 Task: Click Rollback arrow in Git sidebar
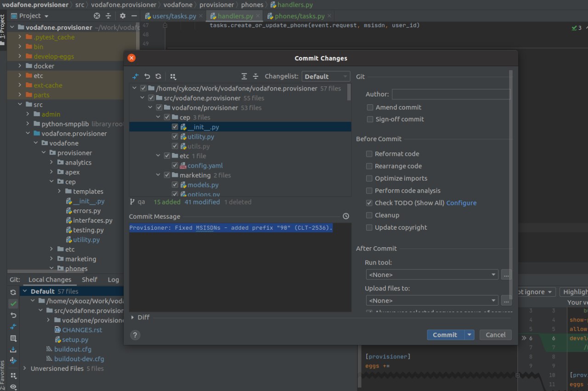pos(13,315)
